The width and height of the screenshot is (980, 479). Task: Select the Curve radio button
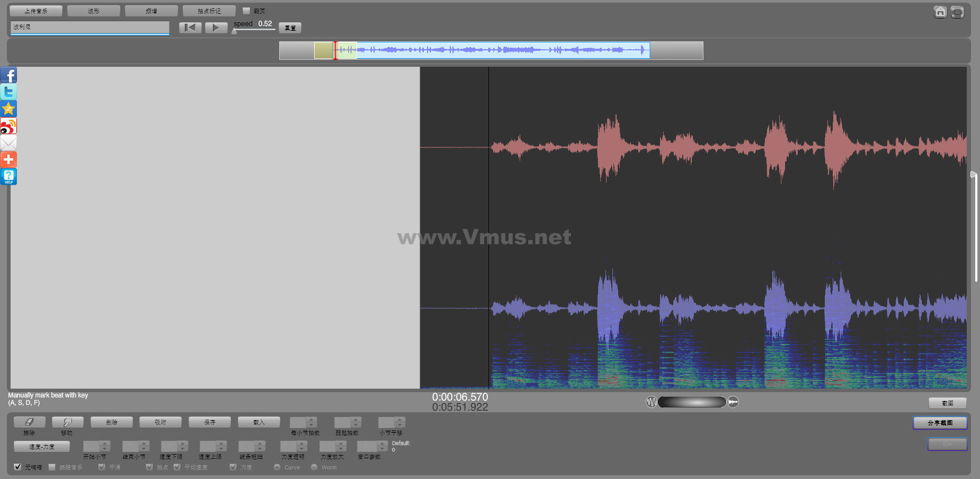[x=277, y=467]
